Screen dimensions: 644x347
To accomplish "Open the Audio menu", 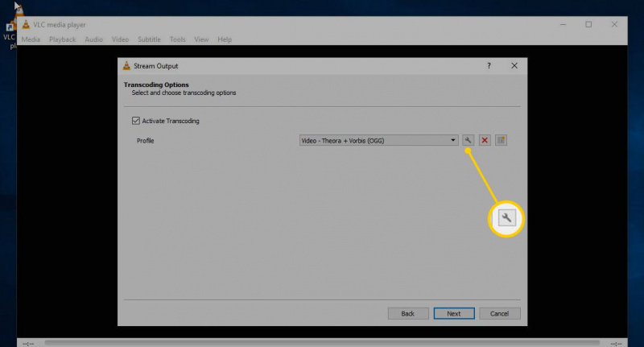I will click(x=93, y=39).
